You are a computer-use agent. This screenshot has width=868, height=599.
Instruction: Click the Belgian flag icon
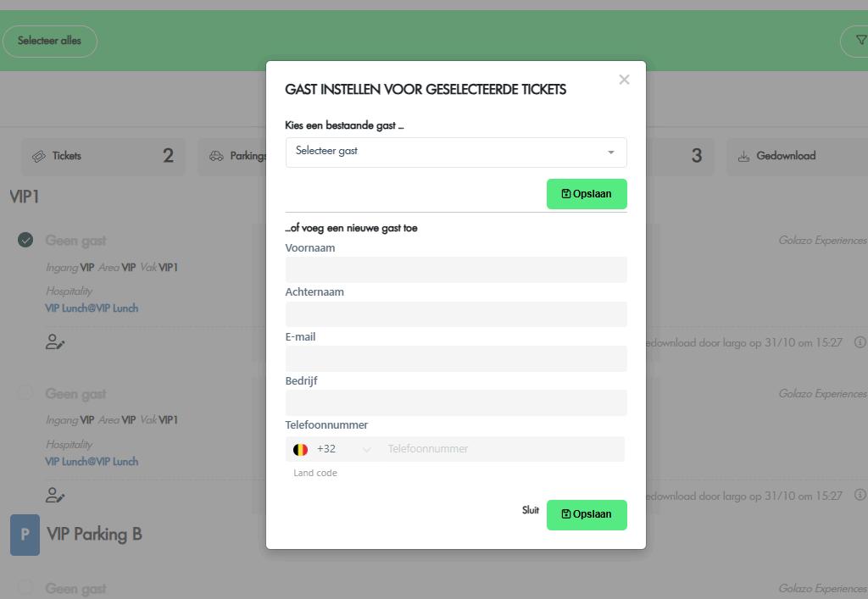(300, 449)
